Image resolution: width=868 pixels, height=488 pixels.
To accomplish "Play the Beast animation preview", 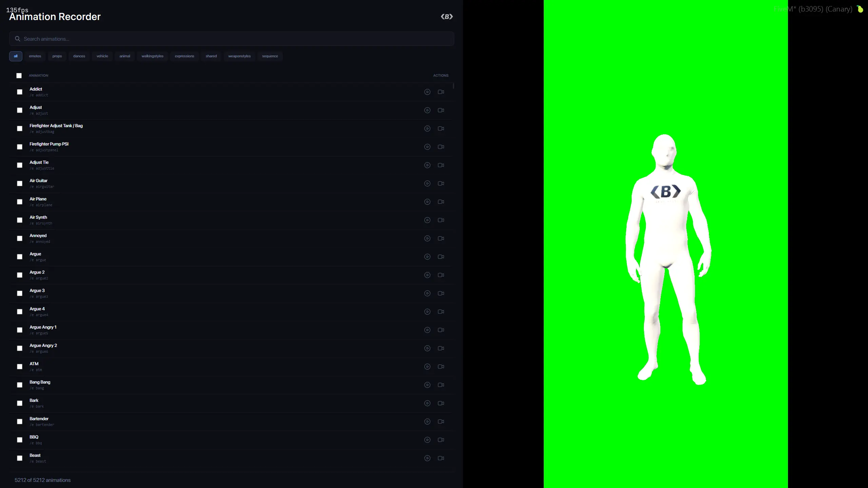I will 427,458.
